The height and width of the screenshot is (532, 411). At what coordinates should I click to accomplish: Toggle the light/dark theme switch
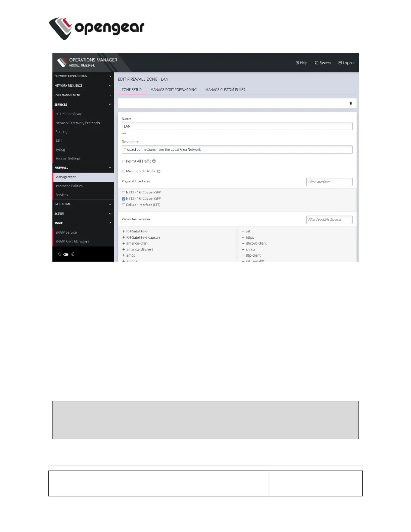[66, 254]
